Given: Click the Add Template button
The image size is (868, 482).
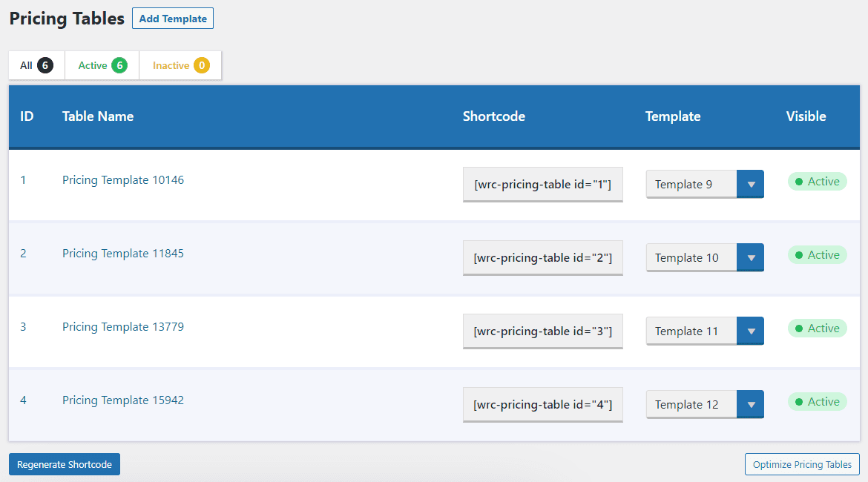Looking at the screenshot, I should tap(172, 19).
